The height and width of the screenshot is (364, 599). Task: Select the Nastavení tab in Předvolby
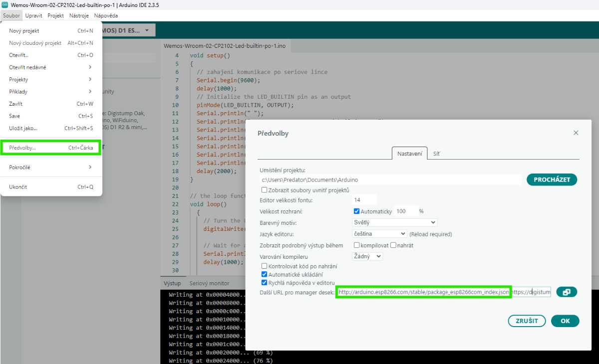click(410, 154)
